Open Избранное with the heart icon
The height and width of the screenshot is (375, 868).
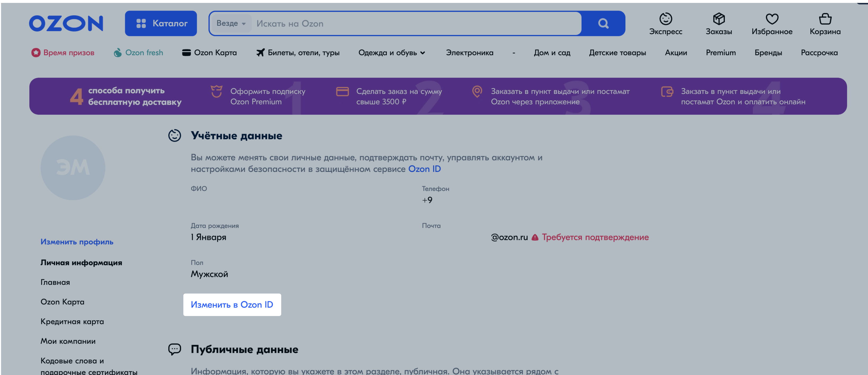tap(772, 20)
